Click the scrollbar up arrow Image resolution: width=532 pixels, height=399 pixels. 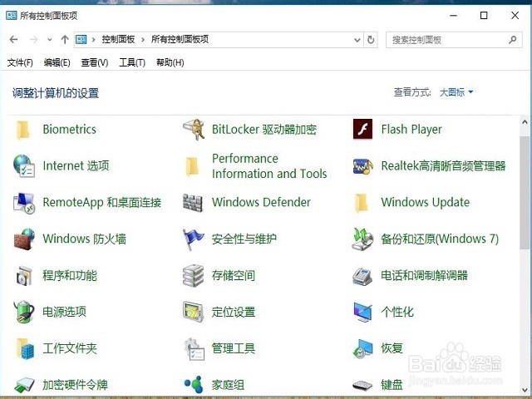pyautogui.click(x=525, y=122)
